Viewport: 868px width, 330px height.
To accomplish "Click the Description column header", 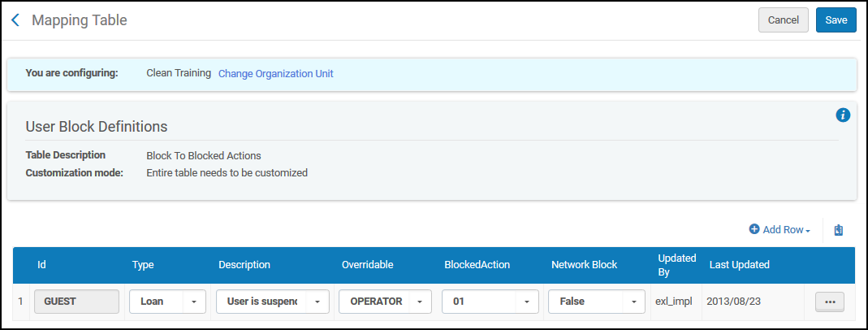I will click(244, 265).
